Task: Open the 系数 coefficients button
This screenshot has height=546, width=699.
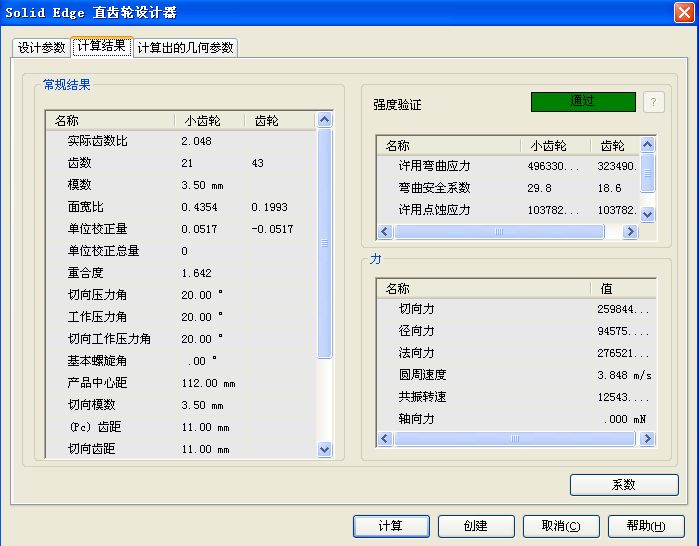Action: point(624,484)
